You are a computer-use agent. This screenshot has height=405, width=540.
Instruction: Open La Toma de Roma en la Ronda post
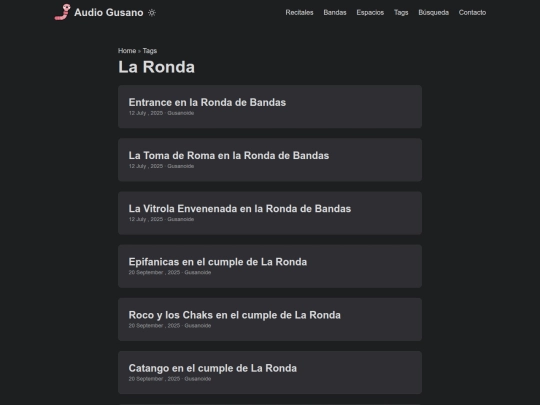click(x=270, y=160)
